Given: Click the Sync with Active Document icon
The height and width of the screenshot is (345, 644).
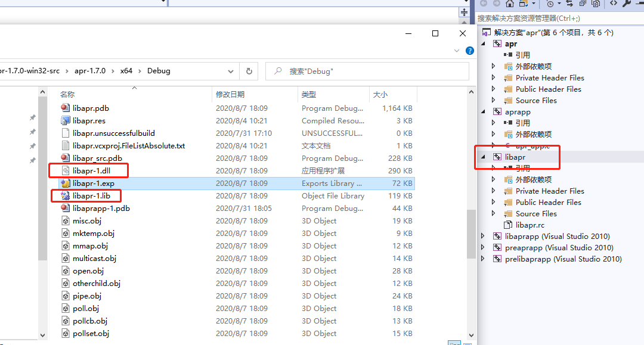Looking at the screenshot, I should [x=569, y=5].
